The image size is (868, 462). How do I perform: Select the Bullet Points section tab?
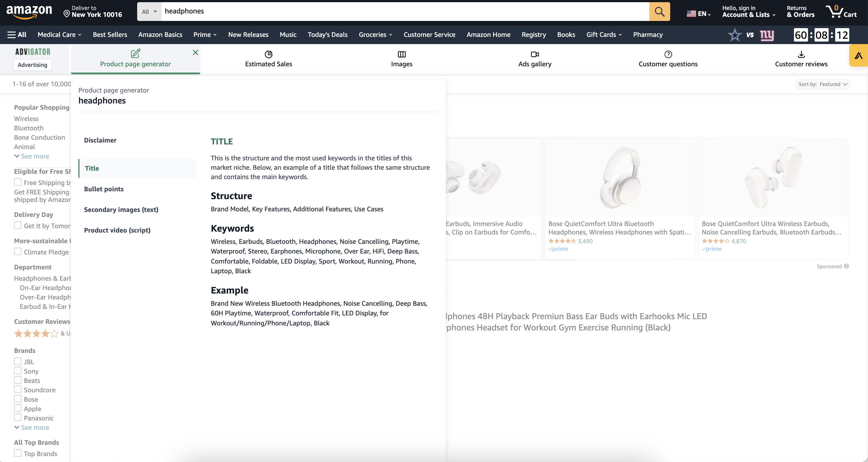(104, 188)
